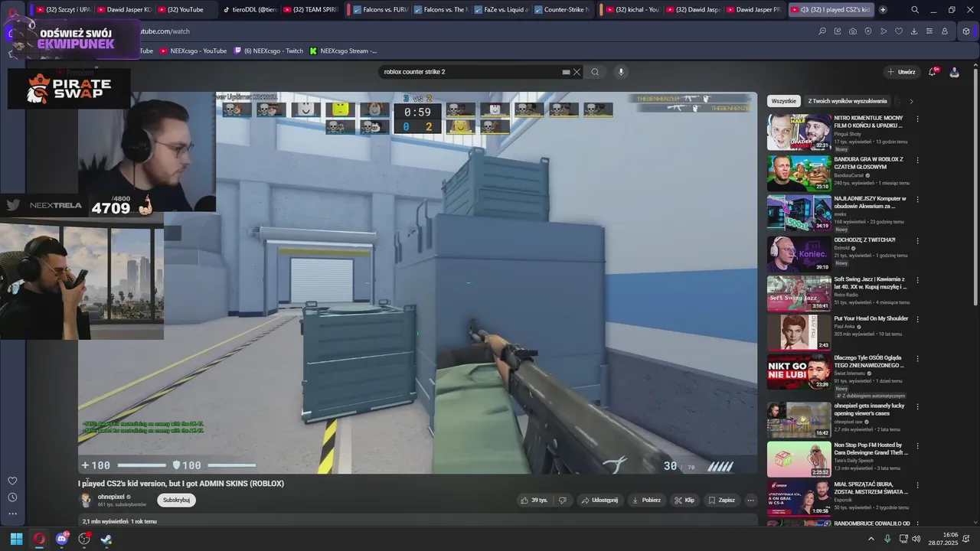Image resolution: width=980 pixels, height=551 pixels.
Task: Click the browser address bar URL
Action: pyautogui.click(x=165, y=31)
